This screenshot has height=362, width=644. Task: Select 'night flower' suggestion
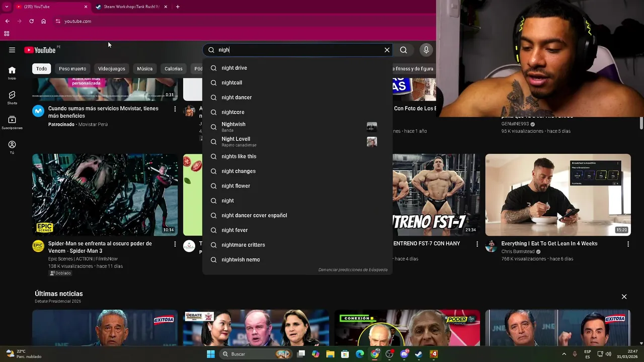[x=297, y=186]
